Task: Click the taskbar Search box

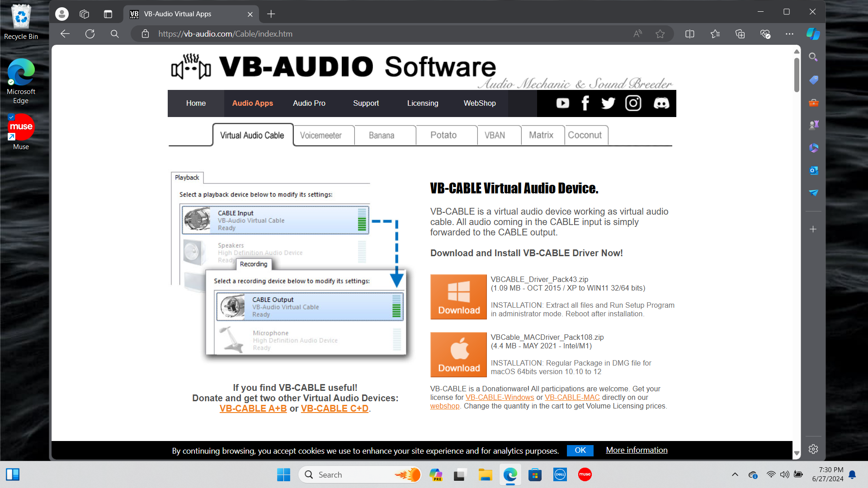Action: (x=359, y=475)
